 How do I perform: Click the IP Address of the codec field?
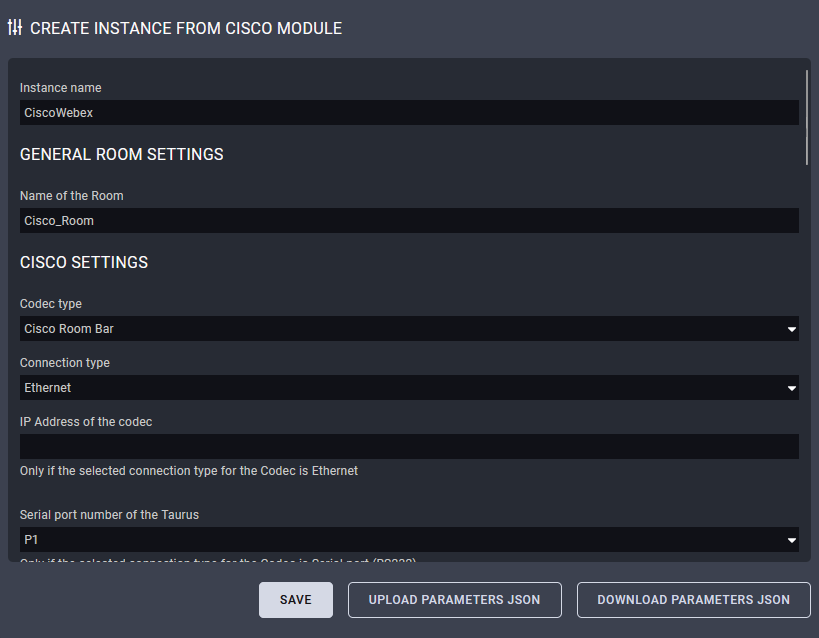click(x=409, y=446)
